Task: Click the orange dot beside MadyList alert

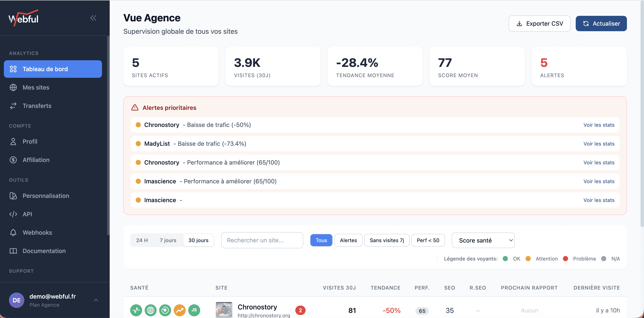Action: tap(138, 144)
